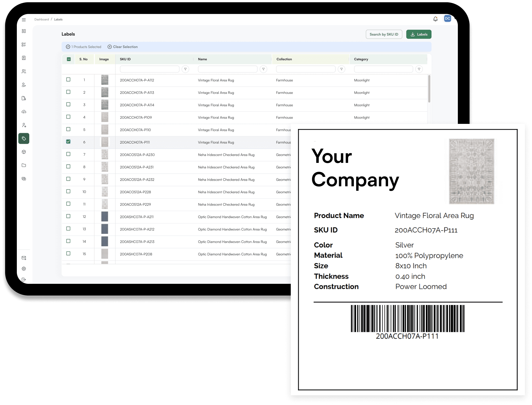Open the hamburger menu icon

click(x=24, y=20)
